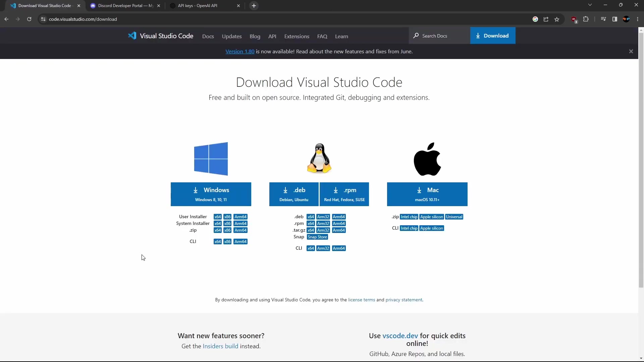The width and height of the screenshot is (644, 362).
Task: Switch to API keys - OpenAI API tab
Action: click(x=205, y=6)
